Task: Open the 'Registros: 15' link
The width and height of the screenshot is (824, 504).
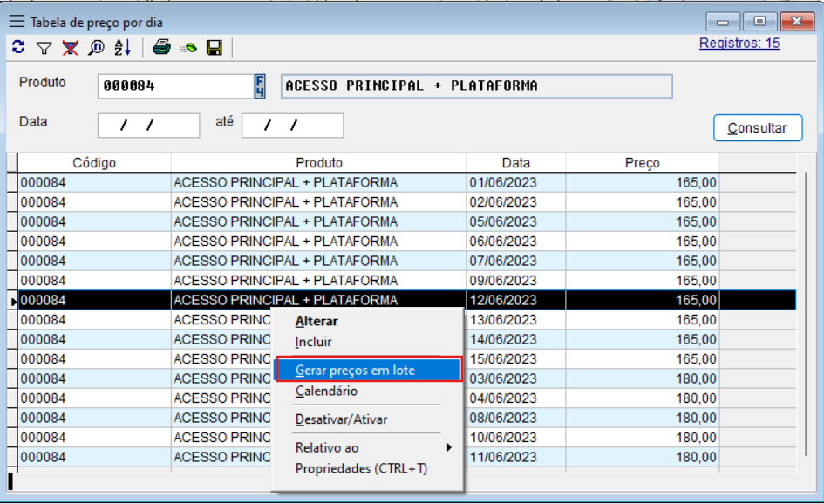Action: point(739,43)
